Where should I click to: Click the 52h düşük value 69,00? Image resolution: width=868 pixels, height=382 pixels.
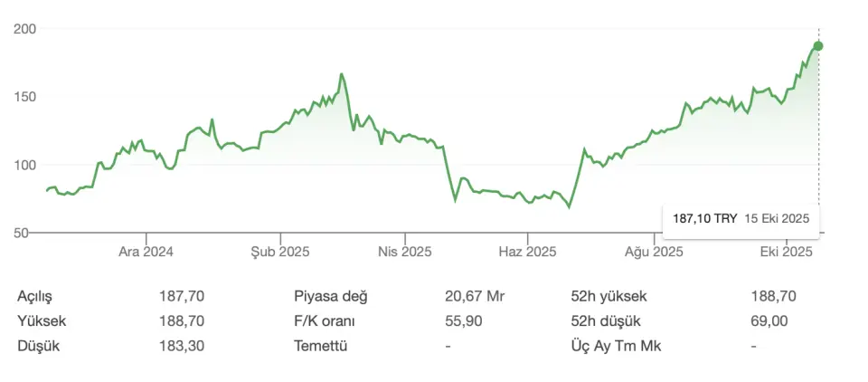pyautogui.click(x=769, y=320)
